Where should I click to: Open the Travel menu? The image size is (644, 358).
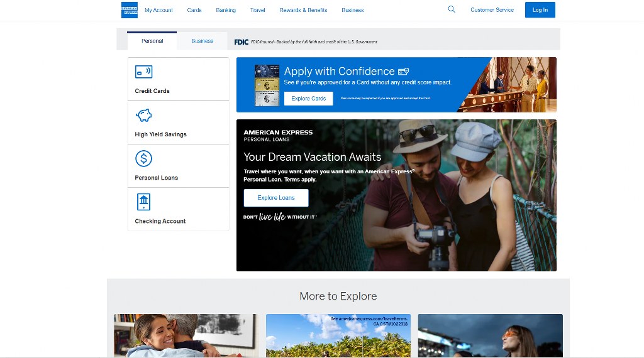click(257, 10)
